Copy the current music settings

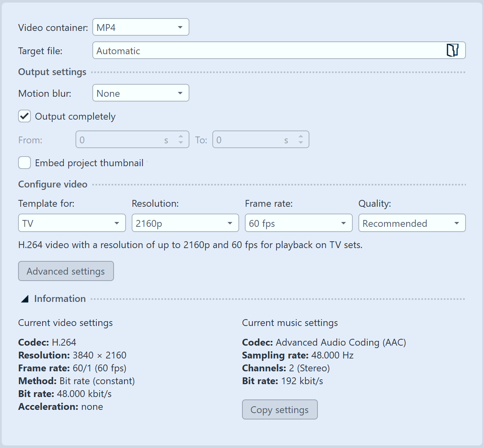coord(280,409)
